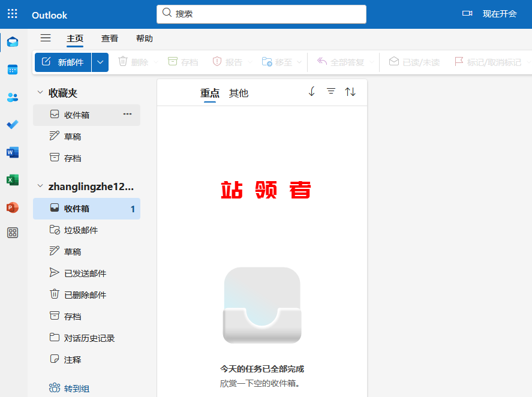532x397 pixels.
Task: Collapse the zhanglingzhe12 account folder list
Action: click(x=40, y=187)
